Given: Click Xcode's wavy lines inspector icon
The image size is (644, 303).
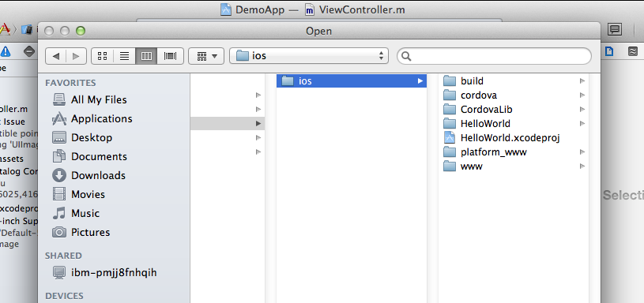Looking at the screenshot, I should click(633, 51).
